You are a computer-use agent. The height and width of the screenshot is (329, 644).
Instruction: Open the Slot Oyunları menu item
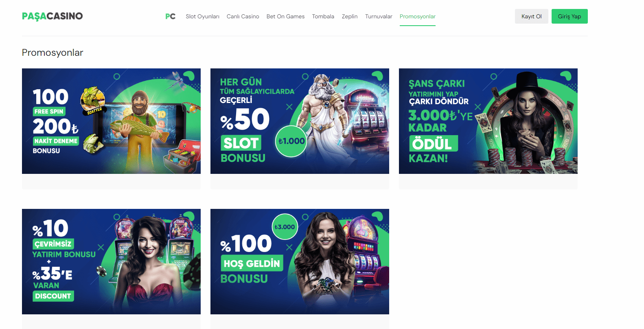(202, 16)
